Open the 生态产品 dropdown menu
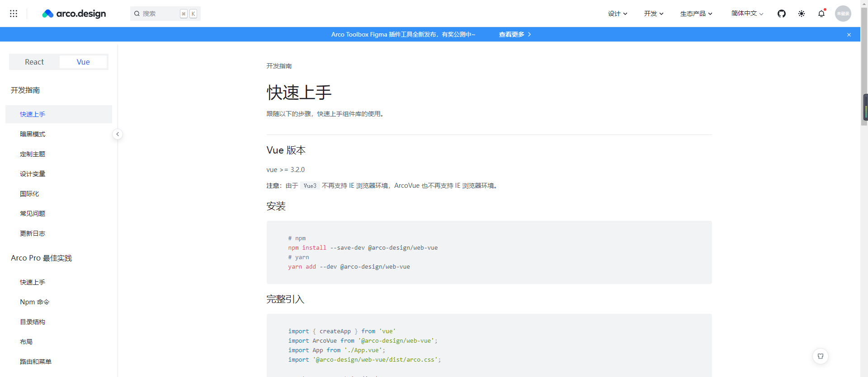Screen dimensions: 868x377 click(x=696, y=14)
